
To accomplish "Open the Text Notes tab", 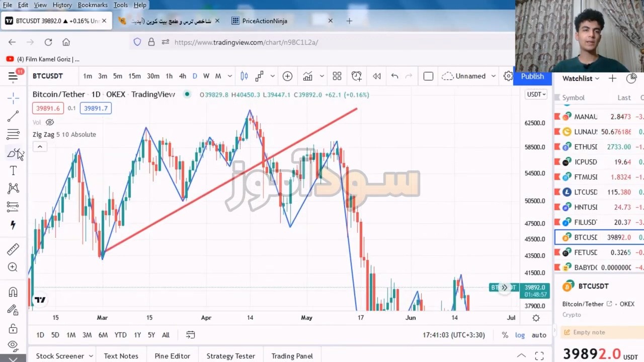I will (x=121, y=356).
